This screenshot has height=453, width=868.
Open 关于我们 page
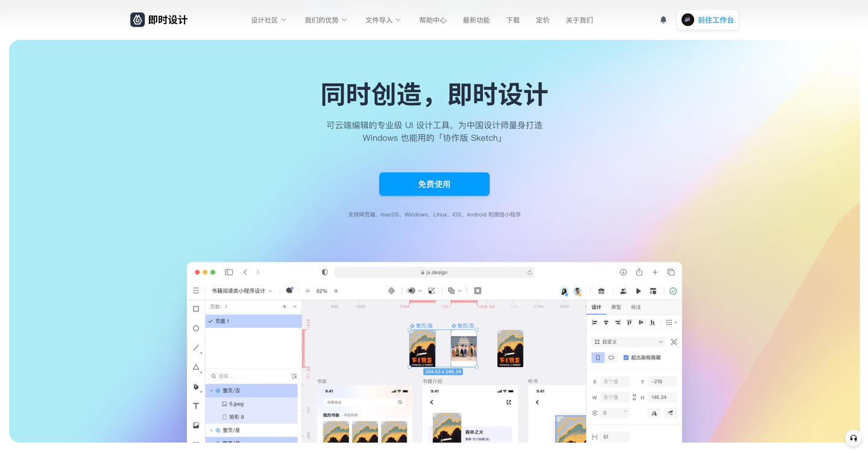[x=579, y=20]
